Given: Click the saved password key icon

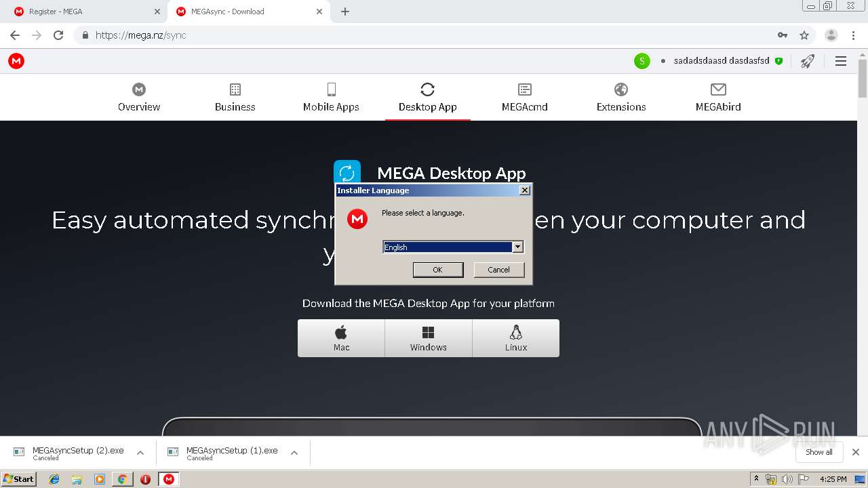Looking at the screenshot, I should (783, 35).
